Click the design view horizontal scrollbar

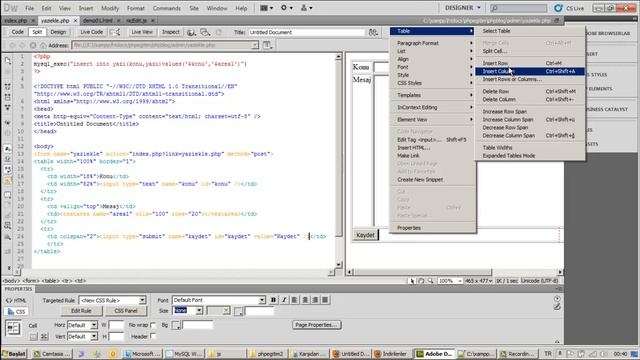422,272
